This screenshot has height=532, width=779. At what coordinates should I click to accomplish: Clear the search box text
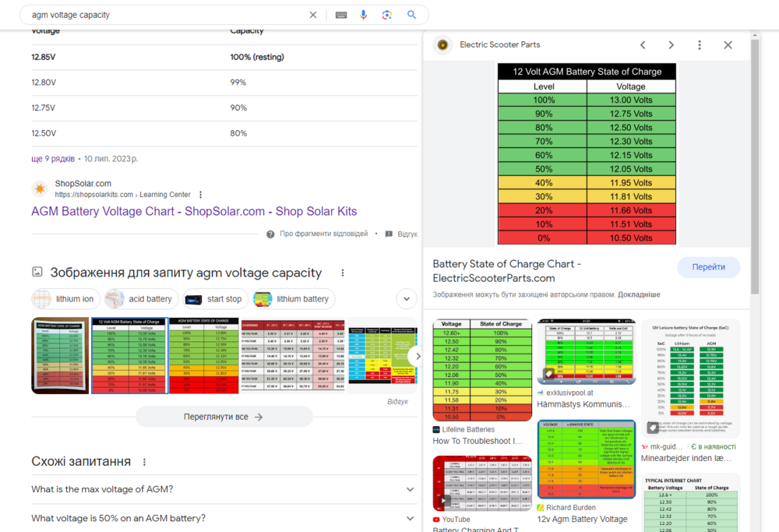(313, 15)
